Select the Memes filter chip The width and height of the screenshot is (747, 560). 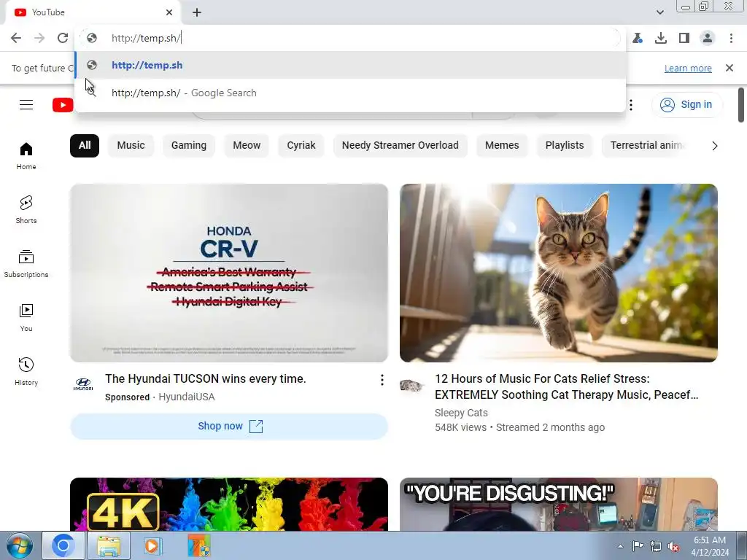(502, 145)
